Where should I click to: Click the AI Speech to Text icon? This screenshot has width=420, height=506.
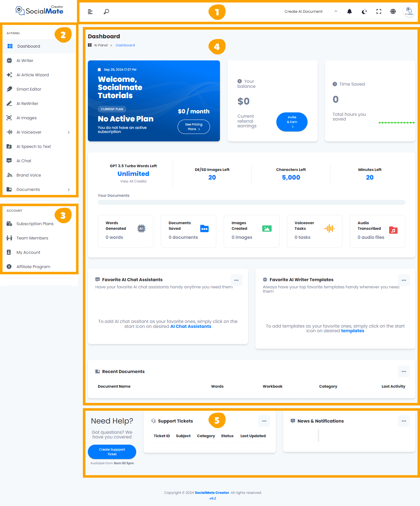tap(9, 146)
